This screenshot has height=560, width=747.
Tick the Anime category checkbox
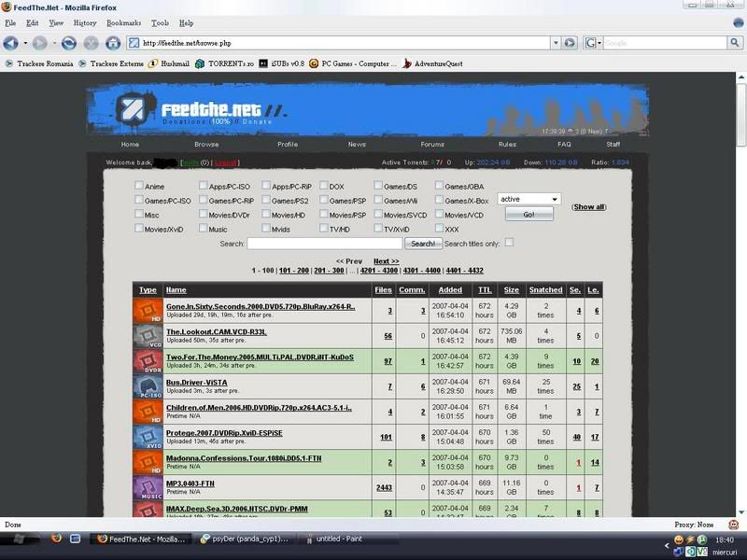(x=138, y=185)
